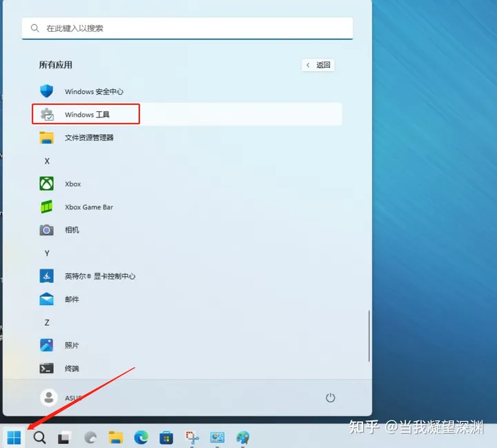
Task: Click the search magnifier in search box
Action: point(35,28)
